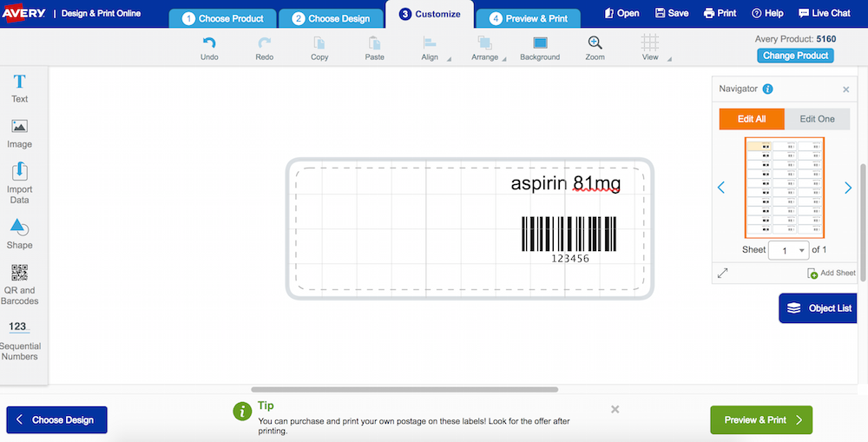Close the Navigator panel
This screenshot has width=868, height=442.
(x=845, y=89)
